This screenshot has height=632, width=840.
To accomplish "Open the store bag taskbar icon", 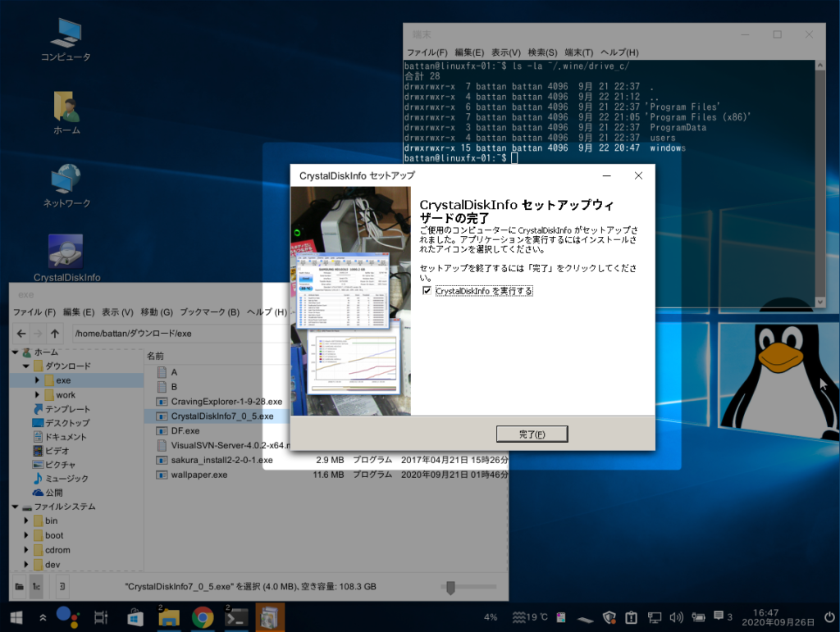I will tap(135, 617).
